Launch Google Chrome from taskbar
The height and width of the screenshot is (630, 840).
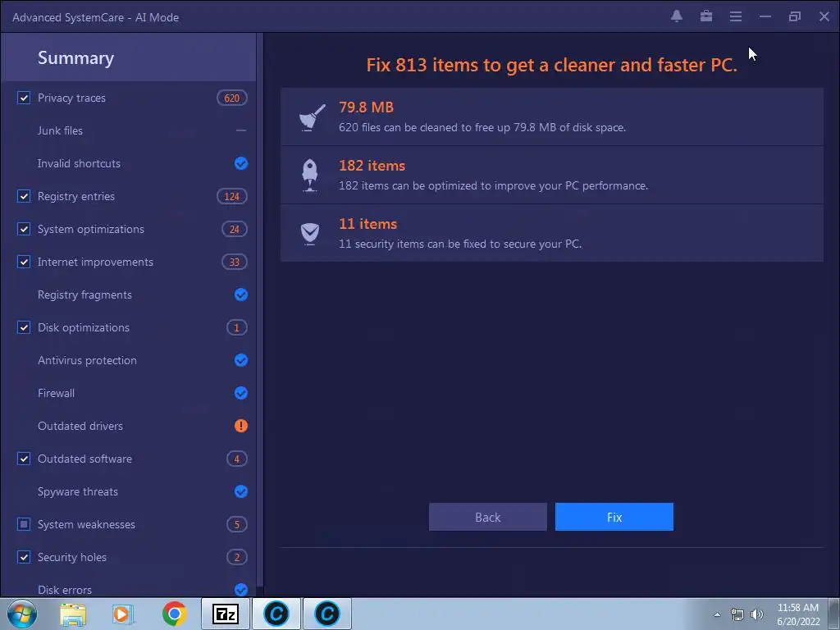174,614
